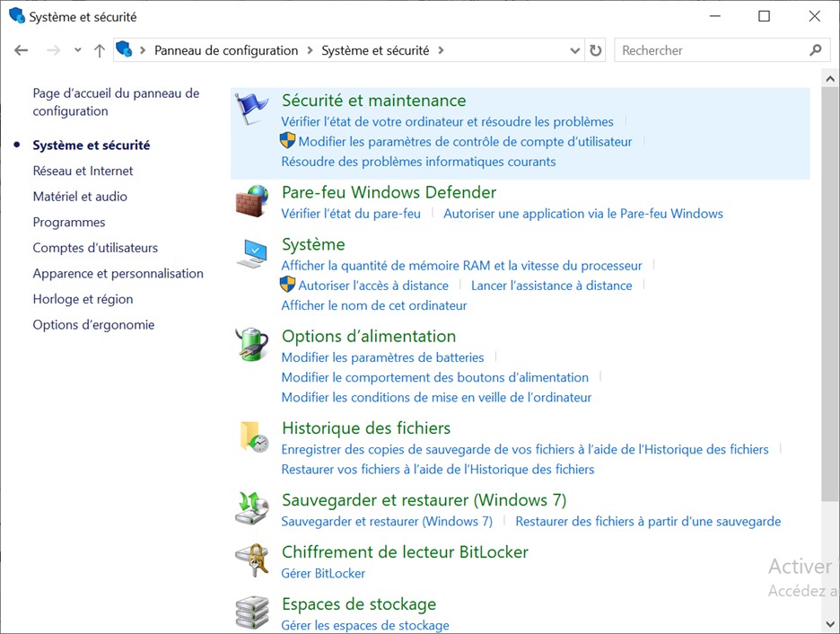
Task: Click the forward navigation arrow
Action: (53, 50)
